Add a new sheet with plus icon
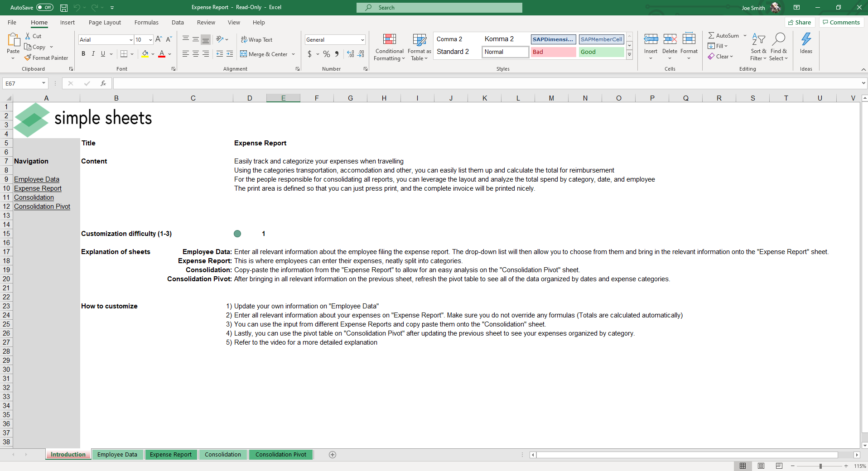 point(333,455)
